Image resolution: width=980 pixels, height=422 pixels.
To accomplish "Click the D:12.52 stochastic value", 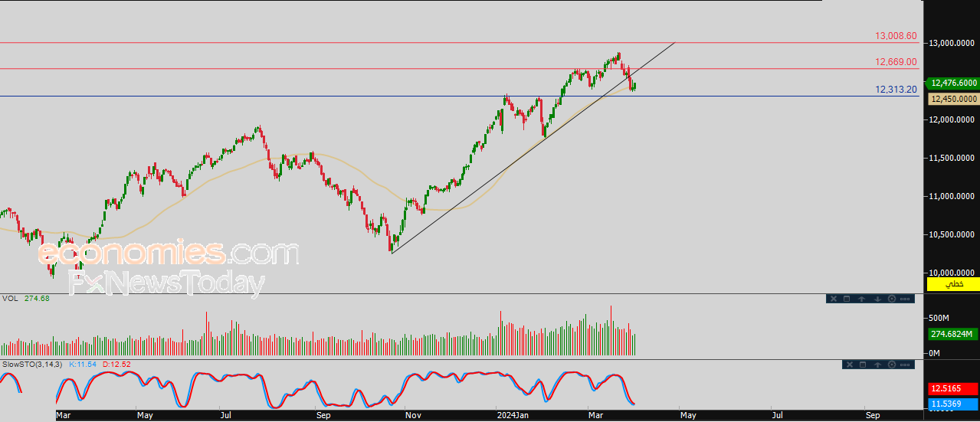I will [116, 364].
